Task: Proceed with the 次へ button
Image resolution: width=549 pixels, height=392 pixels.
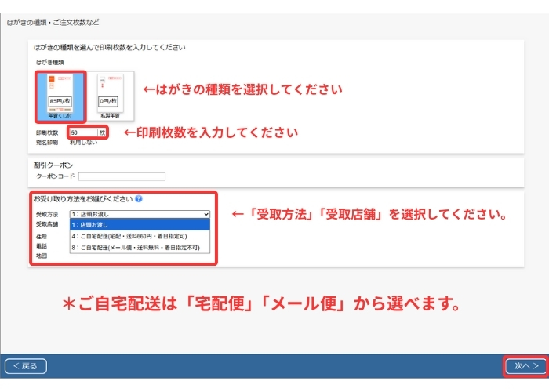Action: (x=525, y=366)
